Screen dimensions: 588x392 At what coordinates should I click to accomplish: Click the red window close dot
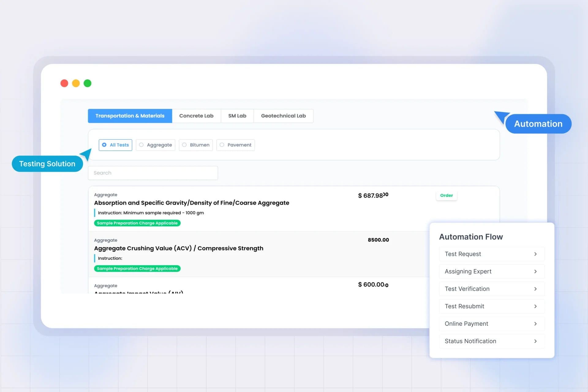pos(64,83)
